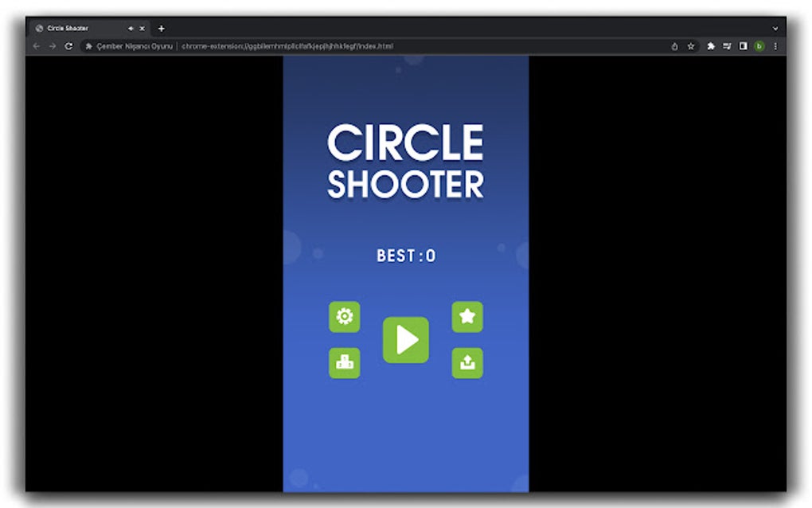The image size is (812, 508).
Task: Open the green "b" profile avatar
Action: (760, 46)
